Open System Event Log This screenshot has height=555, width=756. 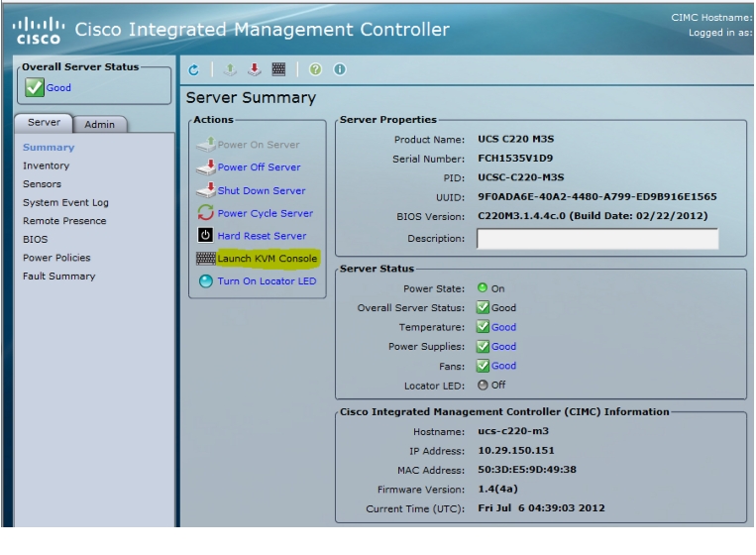tap(65, 202)
